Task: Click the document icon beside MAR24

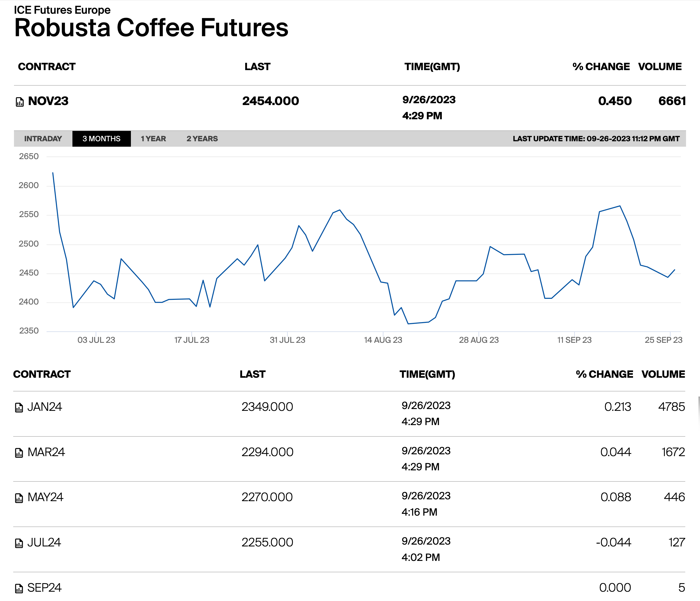Action: click(19, 453)
